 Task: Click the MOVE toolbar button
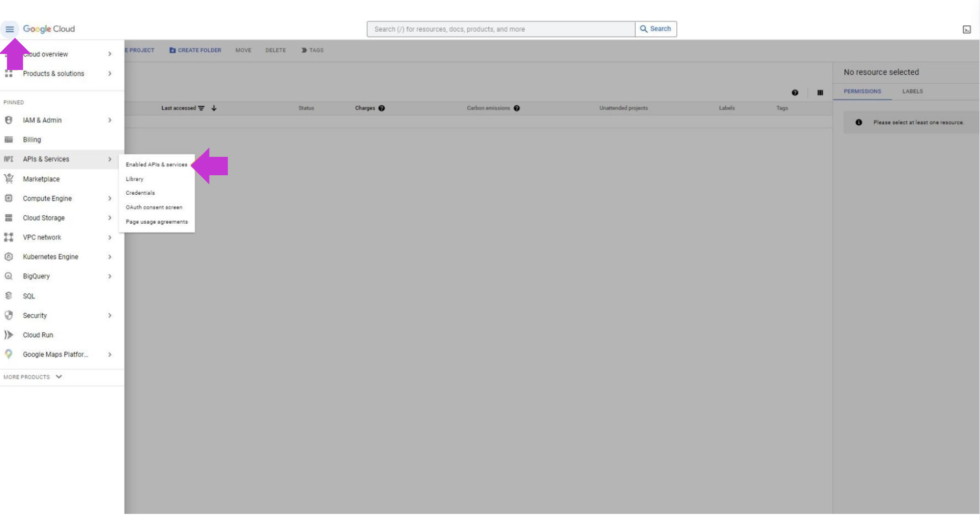point(243,51)
